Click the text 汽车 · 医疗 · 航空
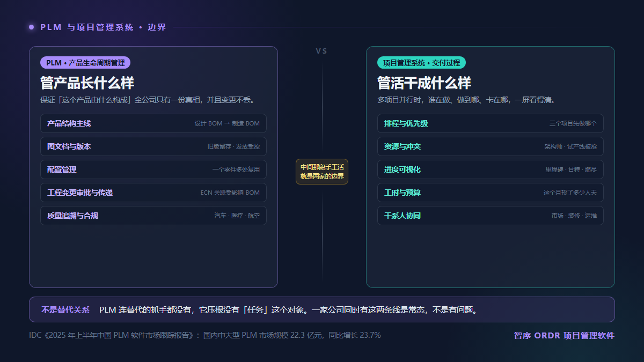The image size is (644, 362). pyautogui.click(x=237, y=216)
